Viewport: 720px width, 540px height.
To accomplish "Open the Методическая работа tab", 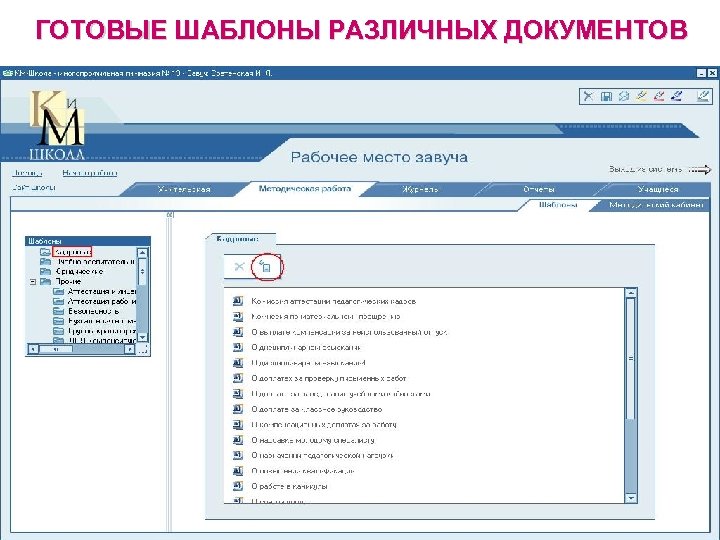I will click(x=304, y=189).
